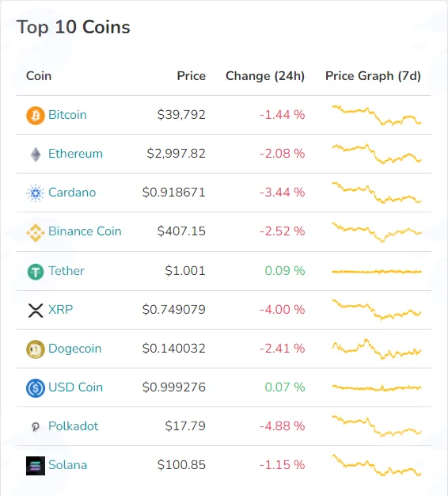Click the Cardano dotted logo icon
This screenshot has width=448, height=496.
[x=36, y=193]
